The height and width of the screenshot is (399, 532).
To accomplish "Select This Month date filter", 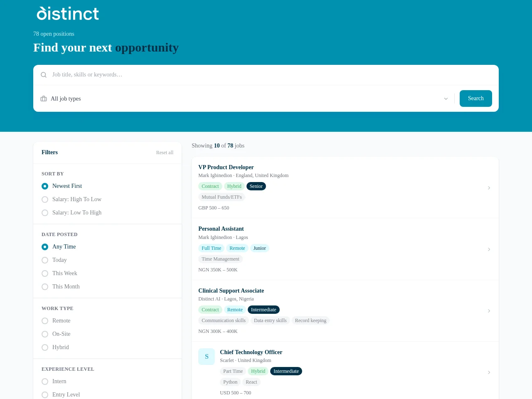I will click(x=61, y=287).
